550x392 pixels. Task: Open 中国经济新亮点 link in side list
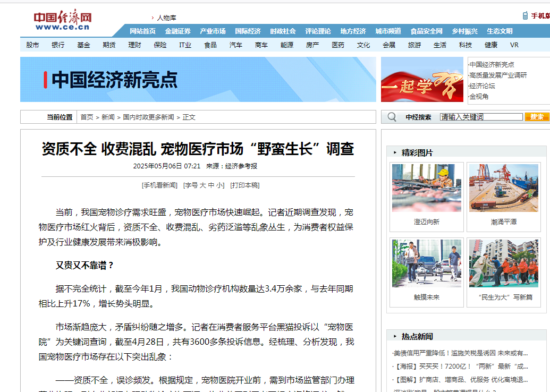pyautogui.click(x=492, y=65)
